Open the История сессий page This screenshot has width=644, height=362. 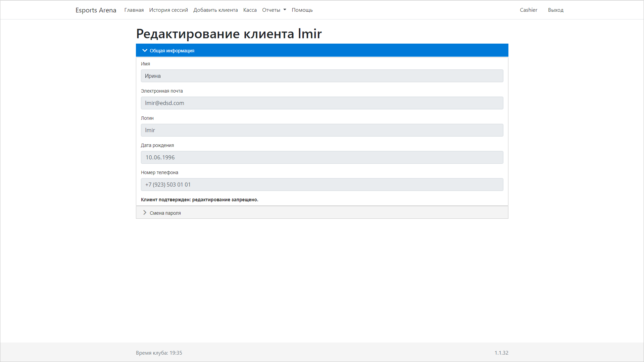pos(168,10)
